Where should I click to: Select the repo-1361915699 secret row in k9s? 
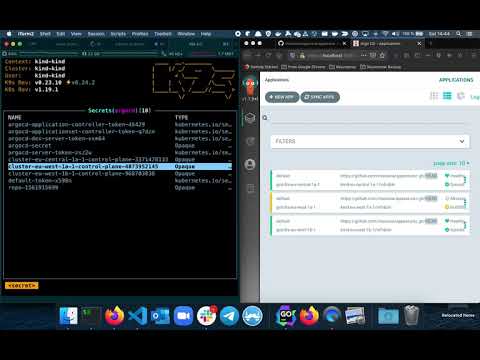pyautogui.click(x=120, y=187)
